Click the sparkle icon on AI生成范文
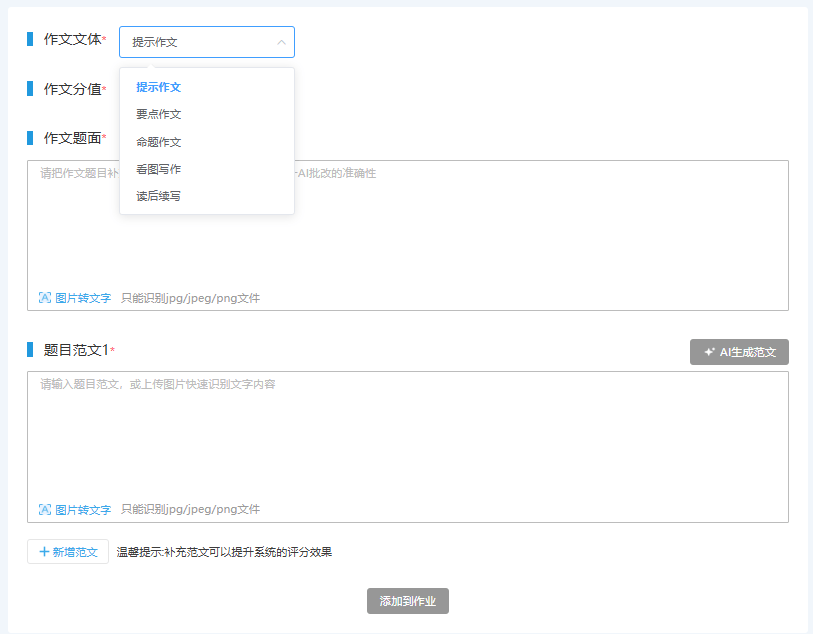Viewport: 813px width, 634px height. (709, 352)
